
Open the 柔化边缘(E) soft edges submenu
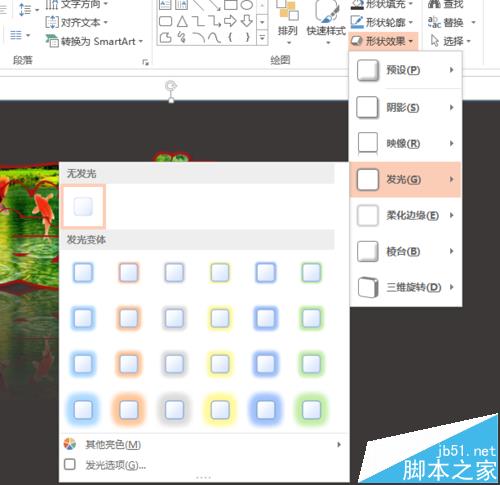click(x=406, y=215)
